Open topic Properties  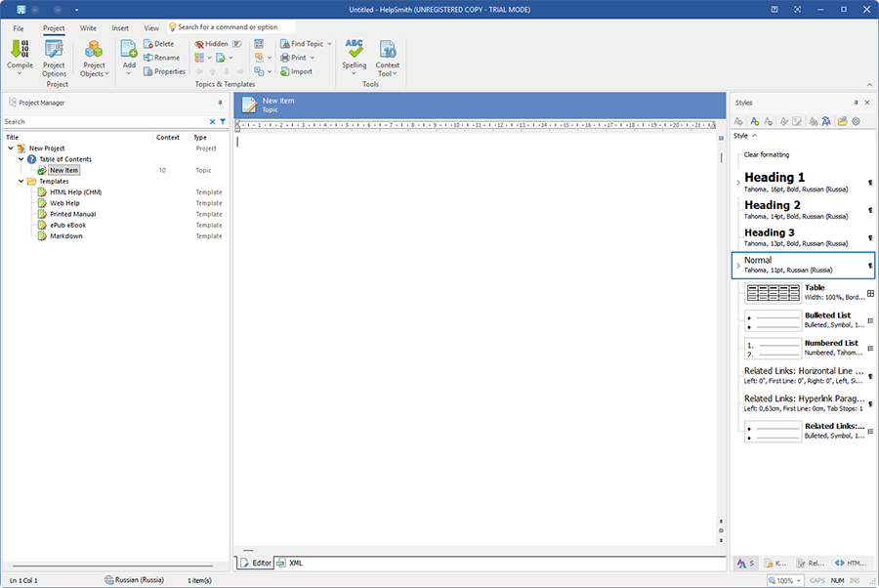pyautogui.click(x=164, y=71)
